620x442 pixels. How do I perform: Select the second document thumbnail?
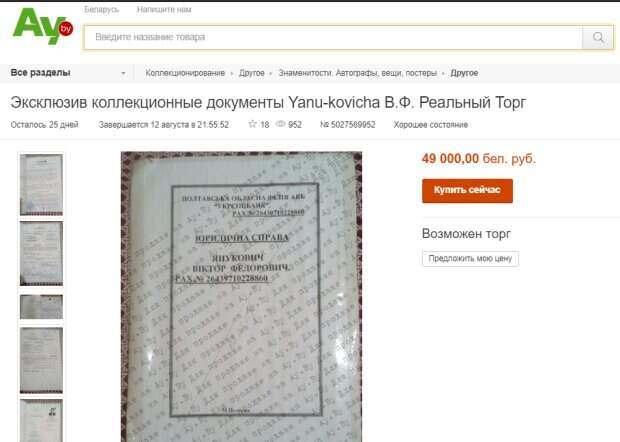[x=41, y=253]
